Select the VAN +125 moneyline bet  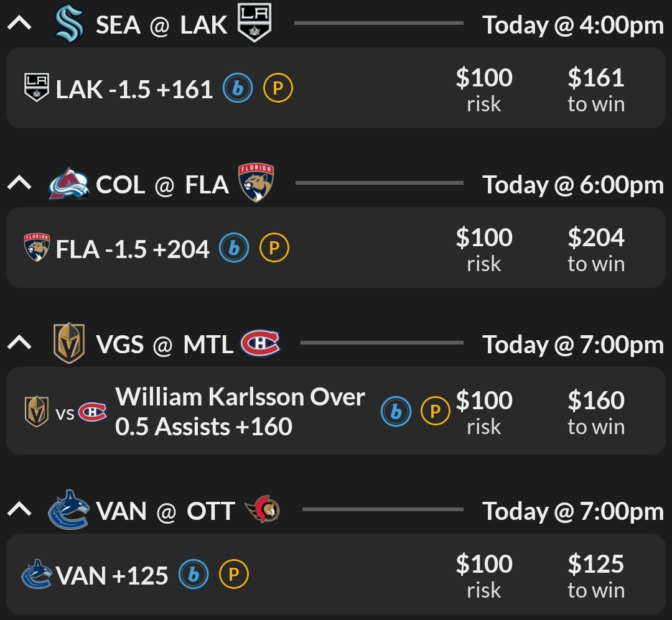112,576
